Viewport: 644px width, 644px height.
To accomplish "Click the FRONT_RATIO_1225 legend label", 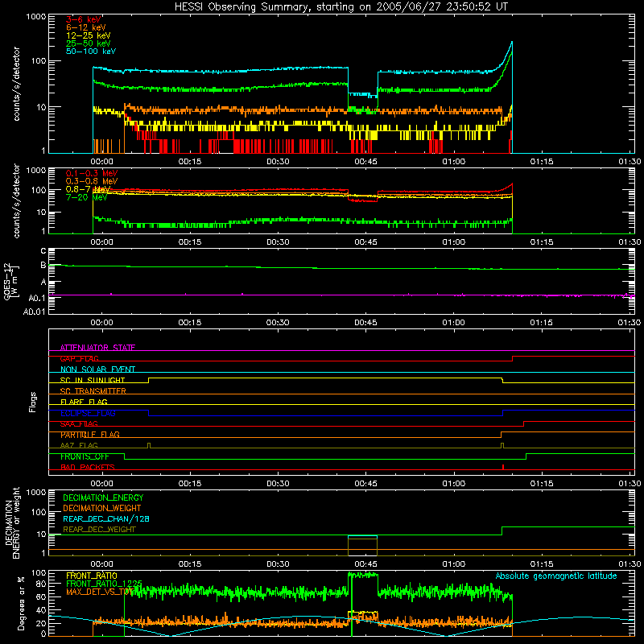I will (104, 584).
